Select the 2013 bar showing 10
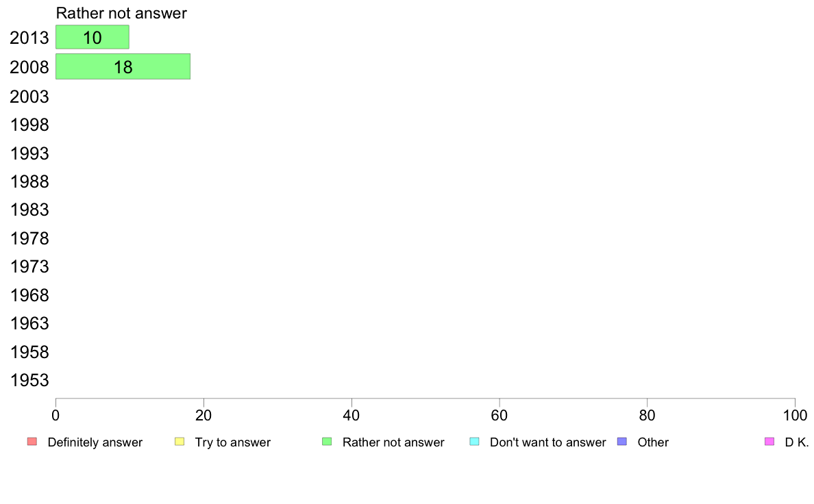Screen dimensions: 814x504 point(92,38)
